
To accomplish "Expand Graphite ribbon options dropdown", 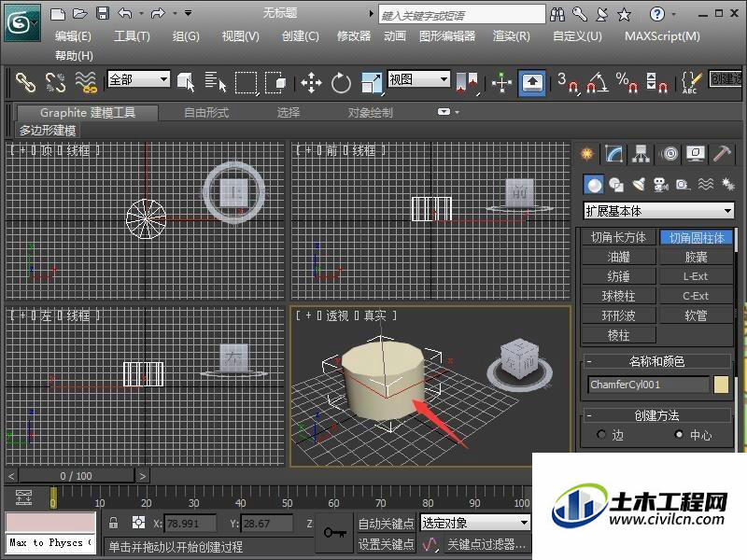I will (x=448, y=112).
